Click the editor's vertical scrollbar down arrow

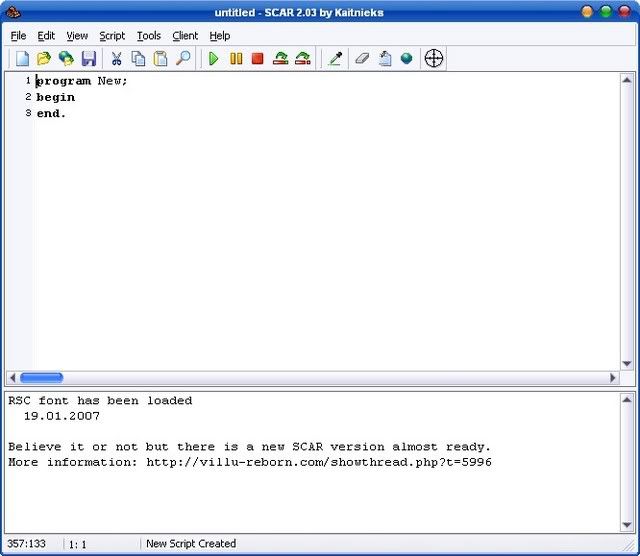[x=629, y=364]
